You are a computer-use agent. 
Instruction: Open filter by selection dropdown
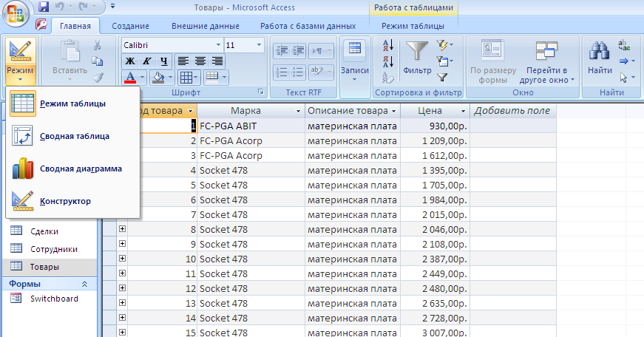pyautogui.click(x=444, y=45)
